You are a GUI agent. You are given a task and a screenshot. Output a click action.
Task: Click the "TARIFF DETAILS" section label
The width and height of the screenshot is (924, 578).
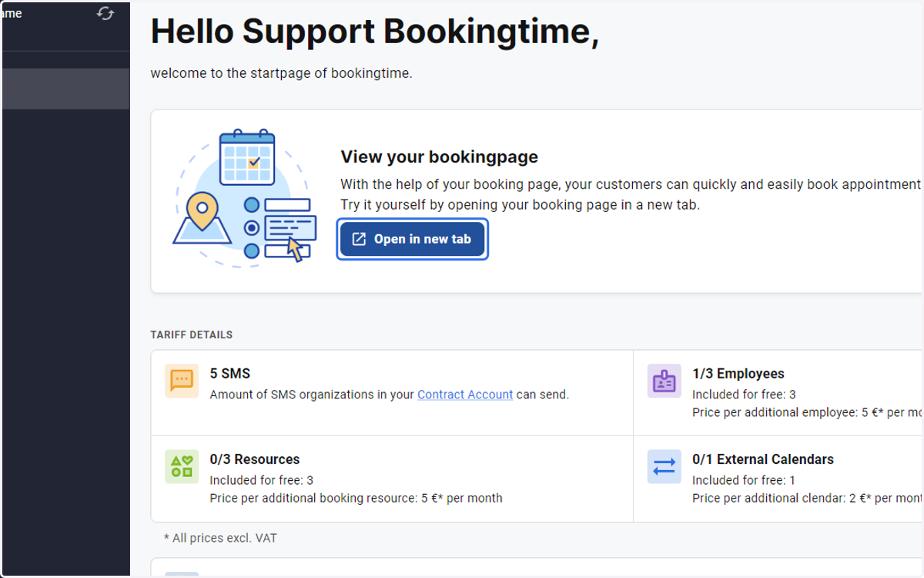click(192, 335)
